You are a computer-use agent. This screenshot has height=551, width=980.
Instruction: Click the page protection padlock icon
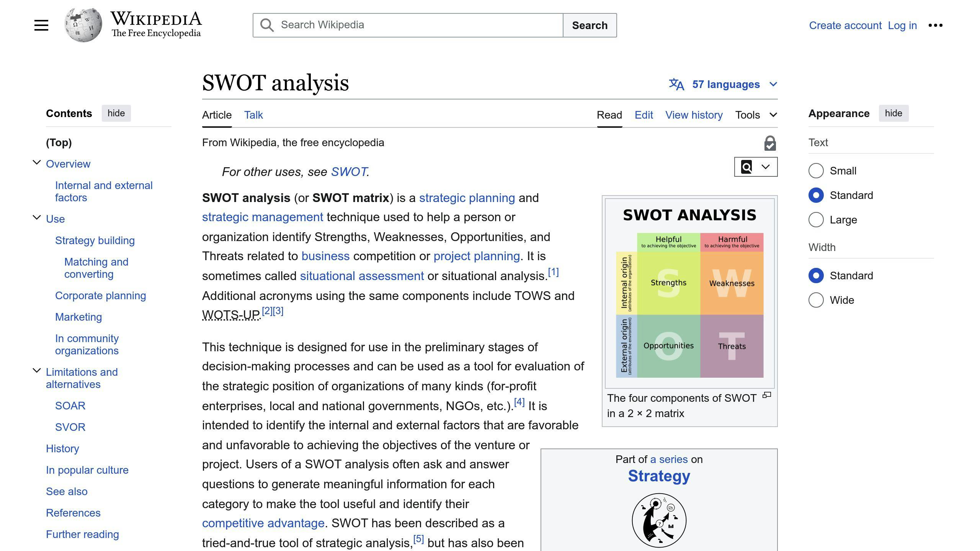[x=770, y=143]
